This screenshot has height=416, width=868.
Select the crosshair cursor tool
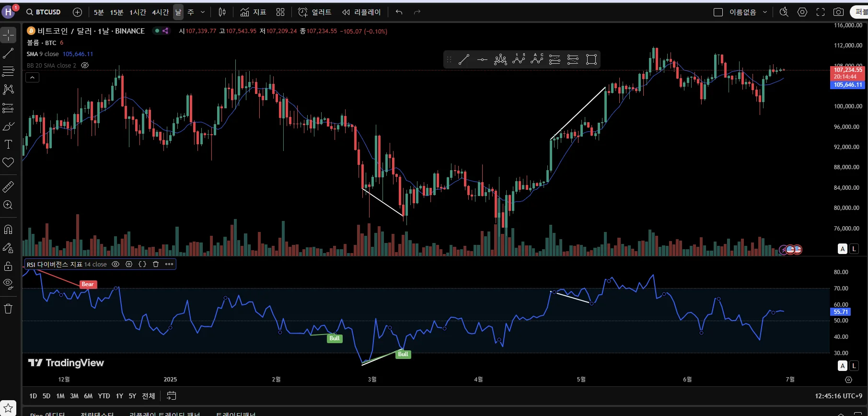click(8, 35)
